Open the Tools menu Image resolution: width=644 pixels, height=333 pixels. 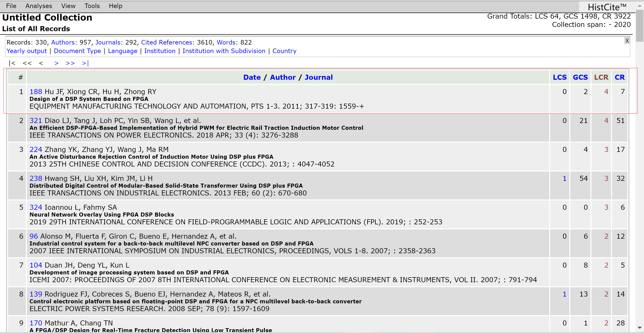pos(92,6)
